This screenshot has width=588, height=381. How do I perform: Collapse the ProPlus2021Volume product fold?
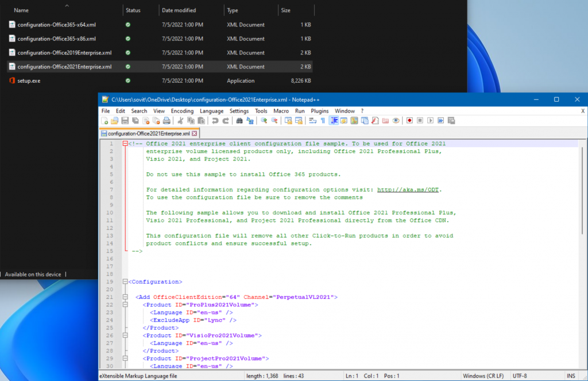tap(125, 305)
